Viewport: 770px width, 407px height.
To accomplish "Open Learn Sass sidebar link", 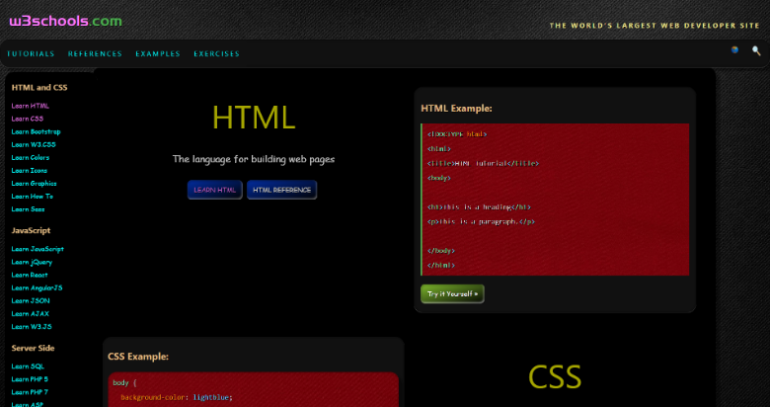I will [28, 209].
